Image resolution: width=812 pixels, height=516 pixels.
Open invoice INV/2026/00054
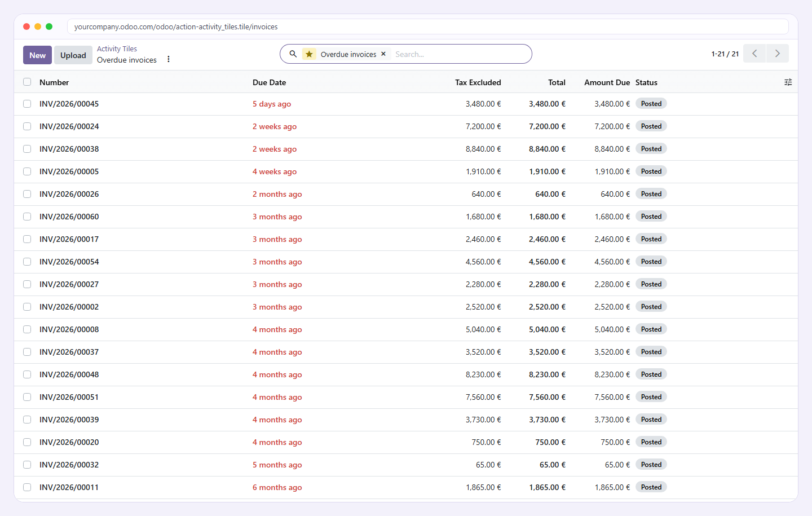(69, 262)
